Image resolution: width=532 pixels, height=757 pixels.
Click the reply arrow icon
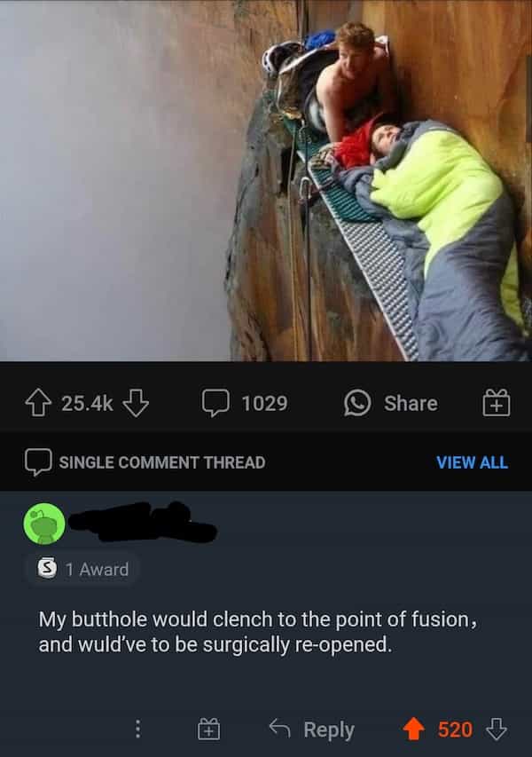[280, 728]
